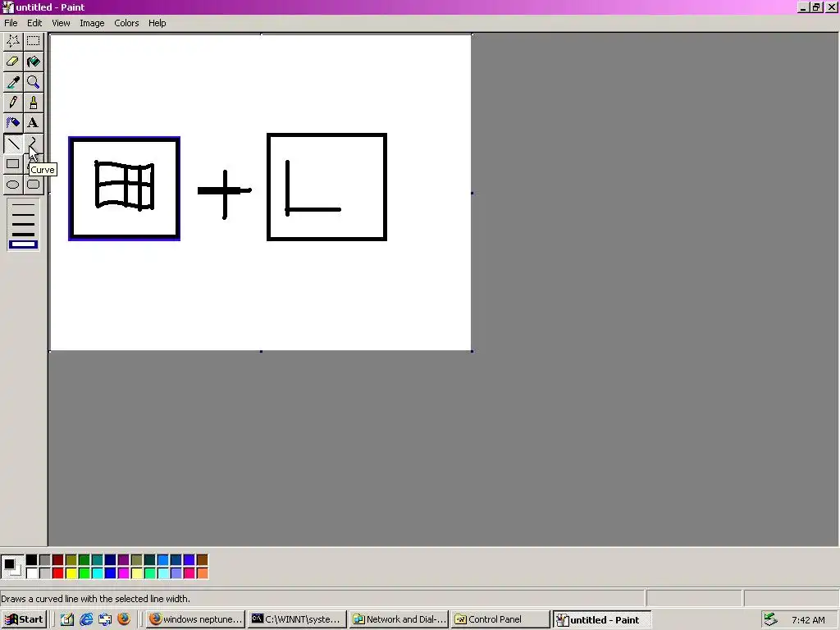Select the thinnest line width option
This screenshot has height=630, width=840.
[x=23, y=204]
